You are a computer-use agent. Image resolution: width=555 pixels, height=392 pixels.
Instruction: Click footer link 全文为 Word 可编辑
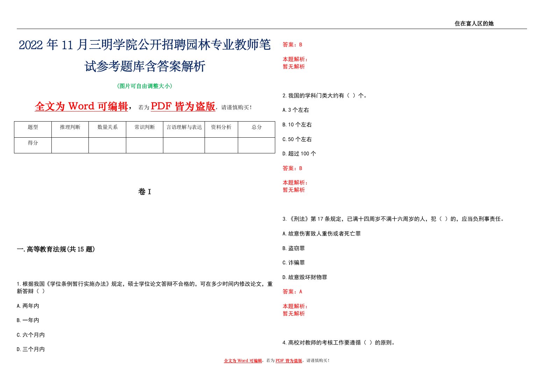point(243,361)
